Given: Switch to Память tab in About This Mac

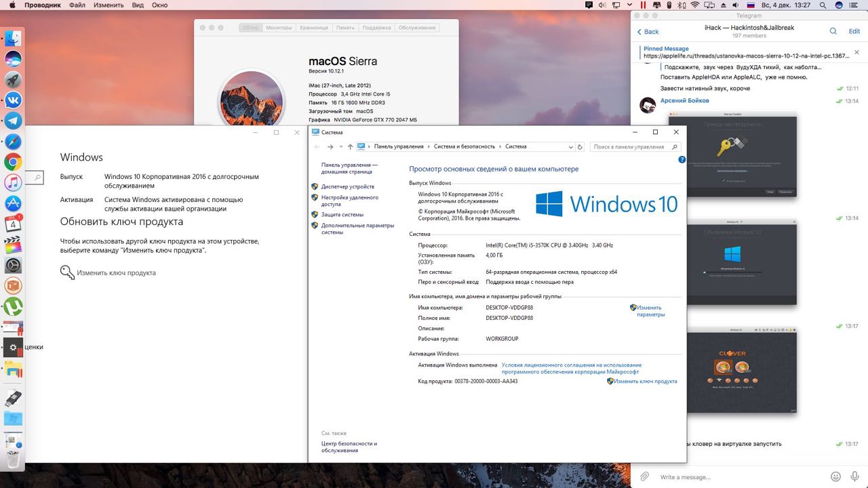Looking at the screenshot, I should coord(345,28).
